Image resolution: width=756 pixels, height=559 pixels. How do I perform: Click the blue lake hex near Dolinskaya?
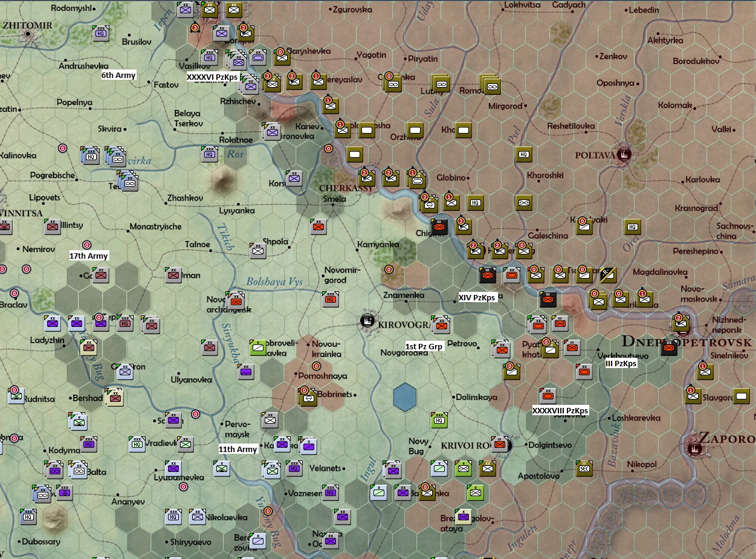tap(404, 397)
